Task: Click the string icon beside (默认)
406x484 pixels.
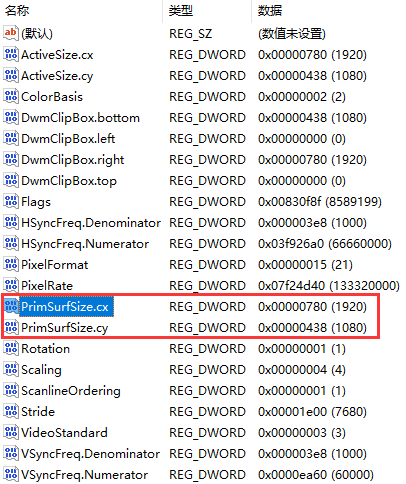Action: 11,33
